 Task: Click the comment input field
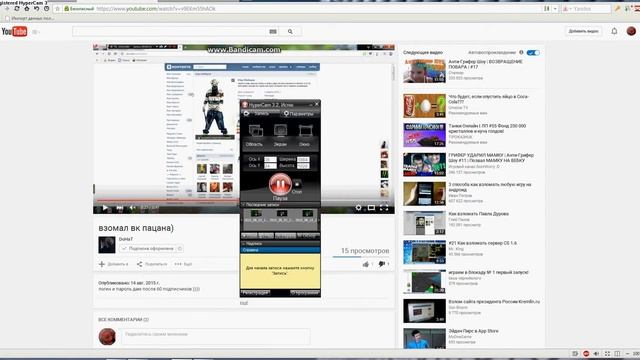point(216,336)
